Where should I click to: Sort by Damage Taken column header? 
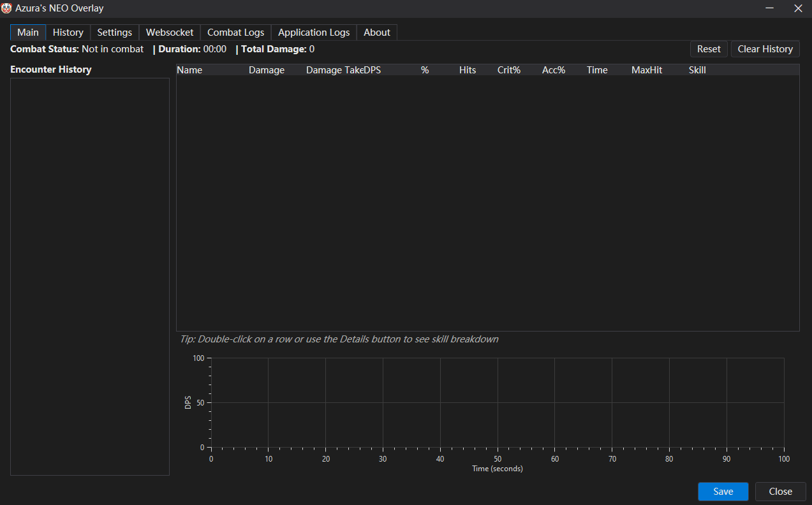click(x=334, y=70)
